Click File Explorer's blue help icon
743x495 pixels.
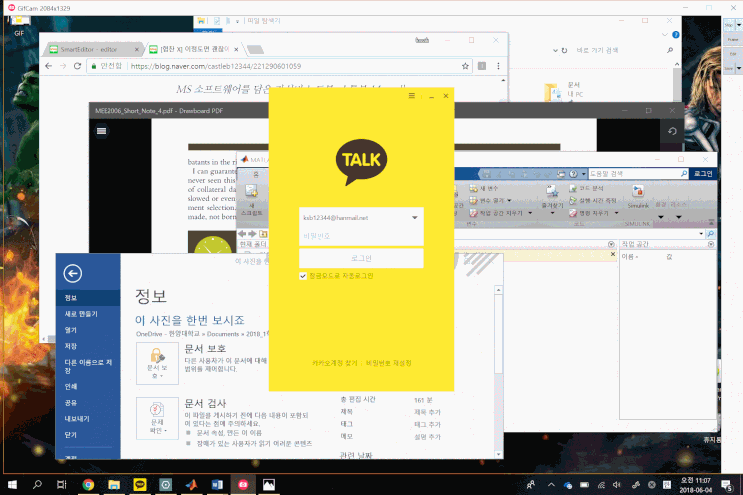(676, 35)
